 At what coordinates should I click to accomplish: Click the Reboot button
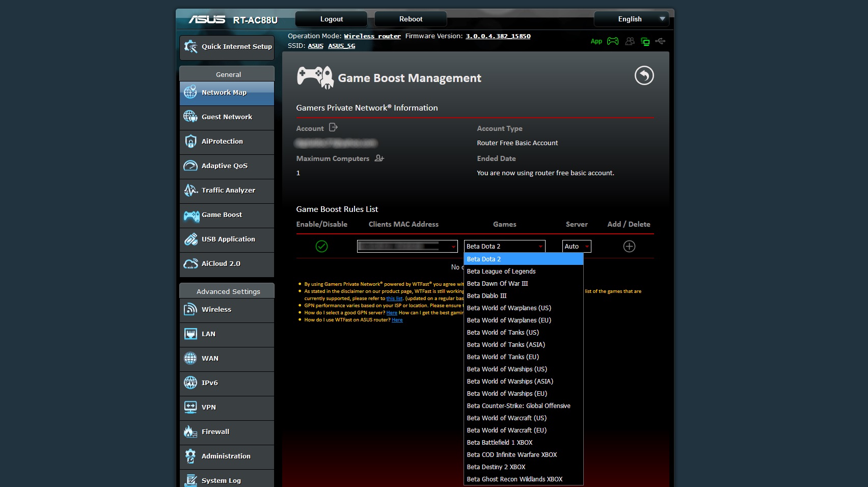pyautogui.click(x=411, y=19)
